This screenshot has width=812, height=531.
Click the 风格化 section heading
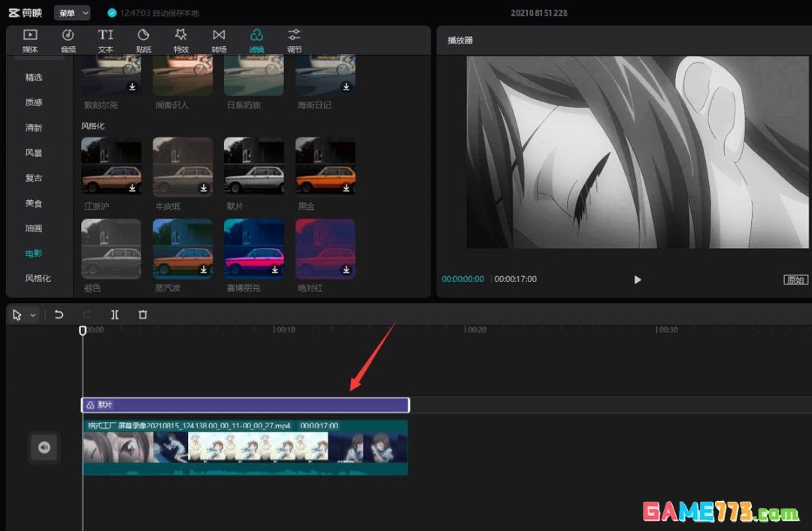click(x=92, y=126)
